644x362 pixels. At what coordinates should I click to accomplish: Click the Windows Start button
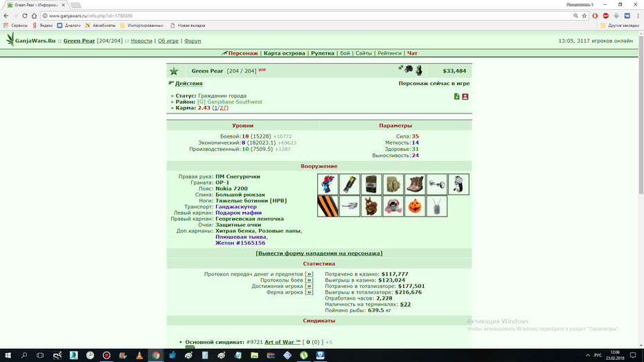point(8,355)
